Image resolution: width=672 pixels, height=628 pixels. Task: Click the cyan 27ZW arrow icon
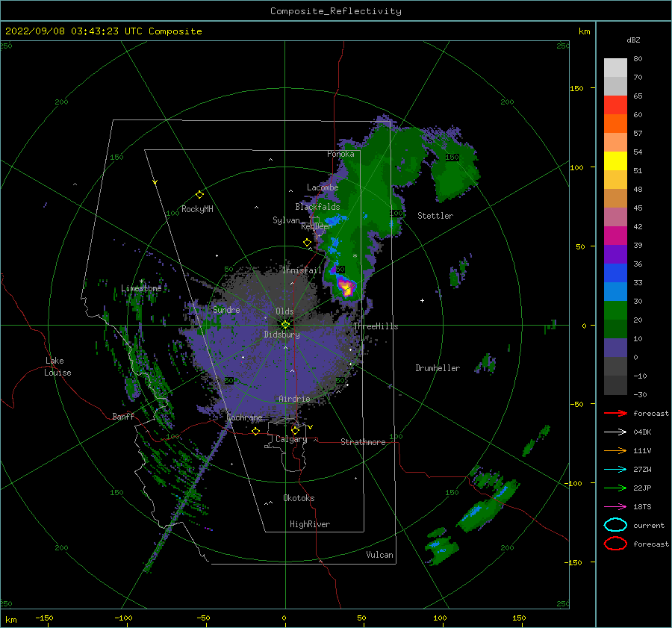(615, 470)
